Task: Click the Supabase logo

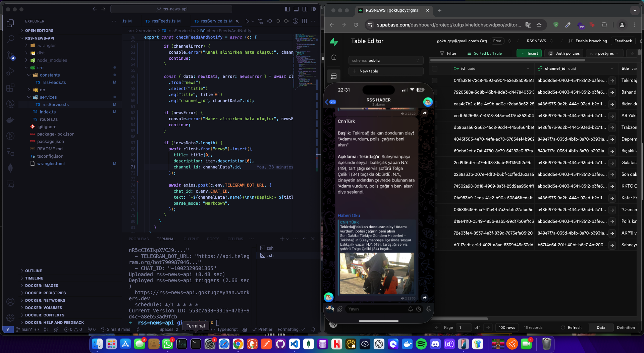Action: click(x=334, y=42)
